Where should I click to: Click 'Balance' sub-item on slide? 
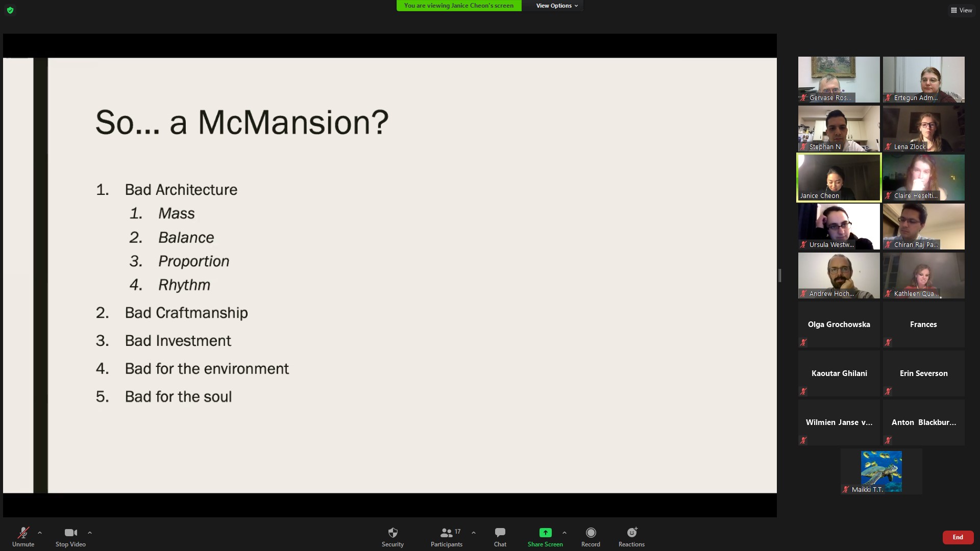coord(186,237)
